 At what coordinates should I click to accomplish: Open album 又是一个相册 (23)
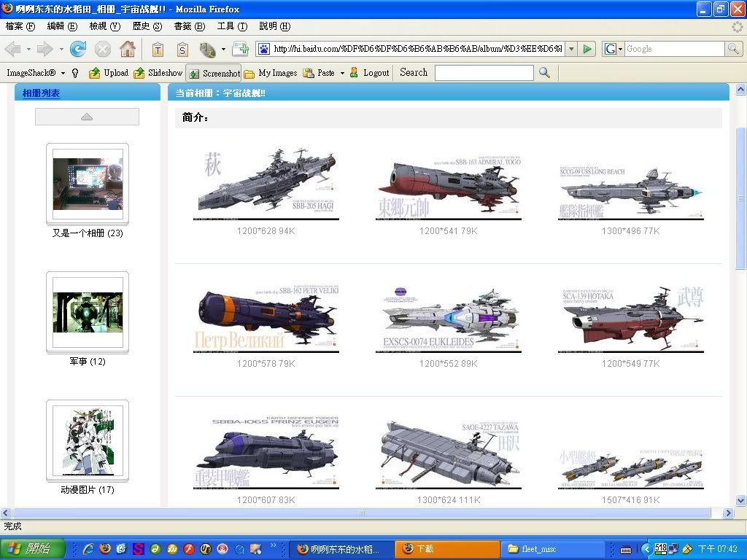[x=88, y=184]
